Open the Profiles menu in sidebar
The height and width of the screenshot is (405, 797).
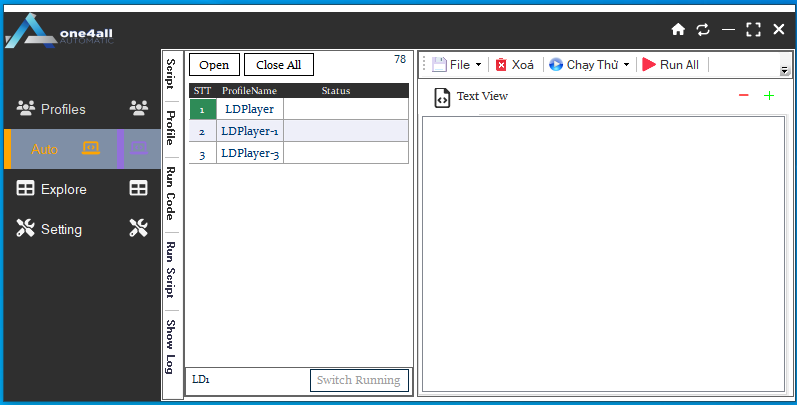coord(63,109)
